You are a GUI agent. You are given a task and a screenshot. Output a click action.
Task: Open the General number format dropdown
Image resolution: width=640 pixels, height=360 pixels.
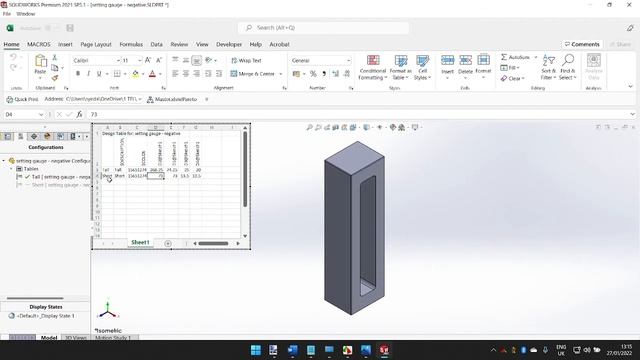pos(349,60)
